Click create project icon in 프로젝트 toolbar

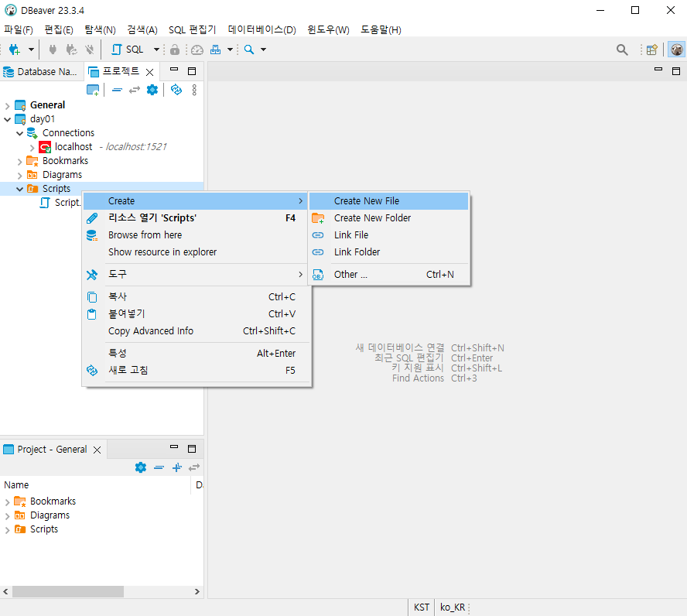point(93,90)
